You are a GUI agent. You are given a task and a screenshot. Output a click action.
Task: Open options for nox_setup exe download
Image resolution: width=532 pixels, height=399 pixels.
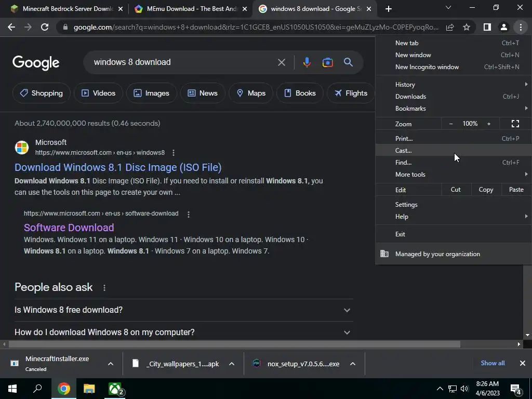353,364
